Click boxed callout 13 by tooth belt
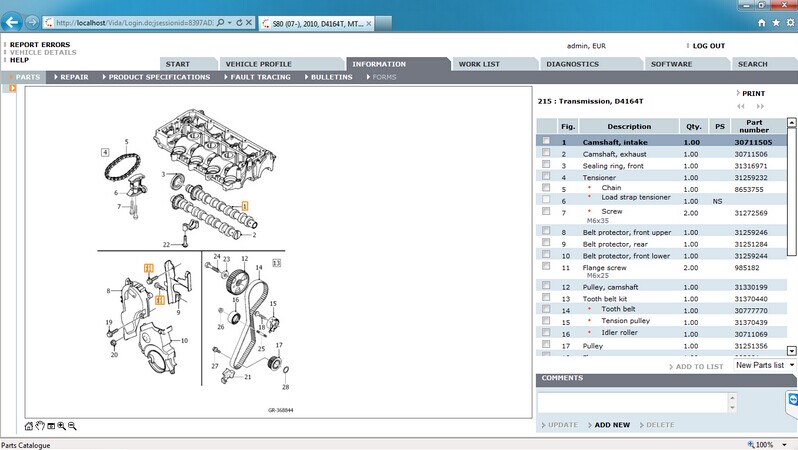This screenshot has width=798, height=450. coord(276,263)
